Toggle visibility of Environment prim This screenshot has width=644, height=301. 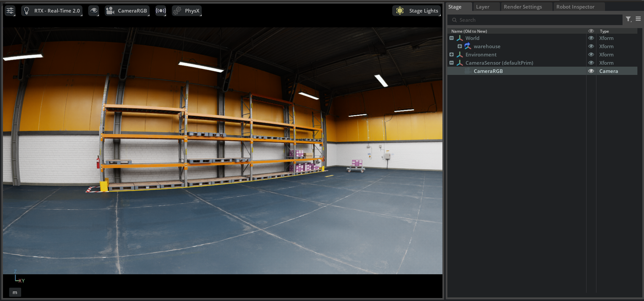click(x=591, y=54)
